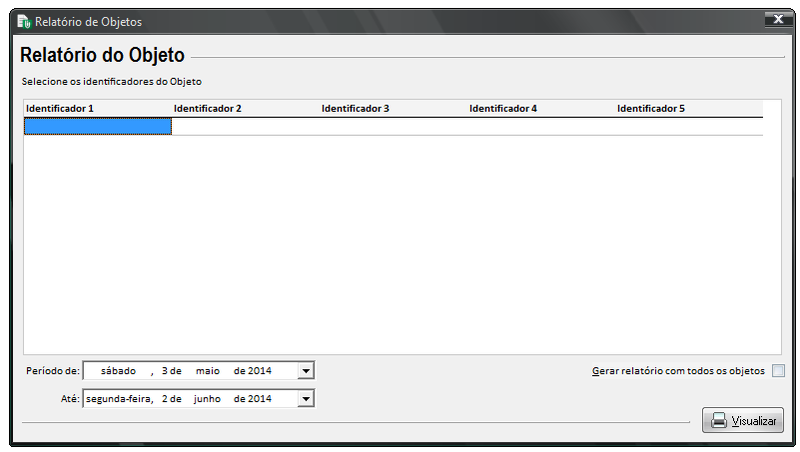Expand the Até date dropdown arrow
Screen dimensions: 800x452
pyautogui.click(x=306, y=399)
